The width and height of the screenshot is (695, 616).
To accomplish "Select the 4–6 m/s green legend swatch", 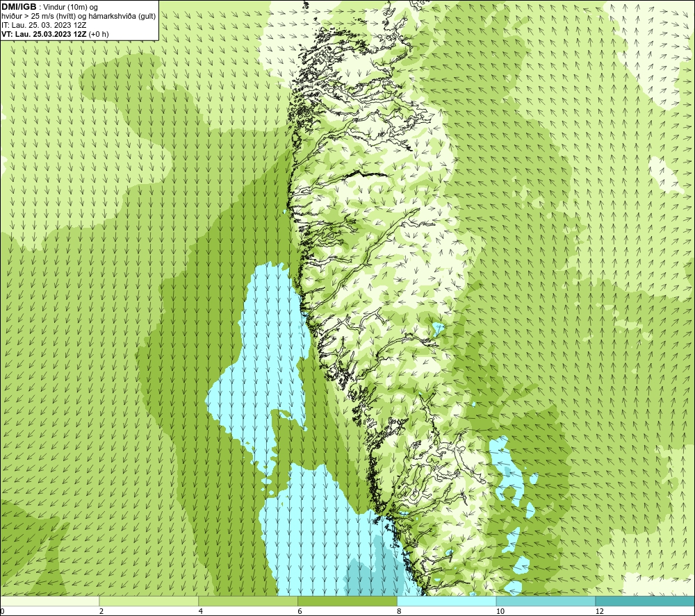I will [x=248, y=601].
